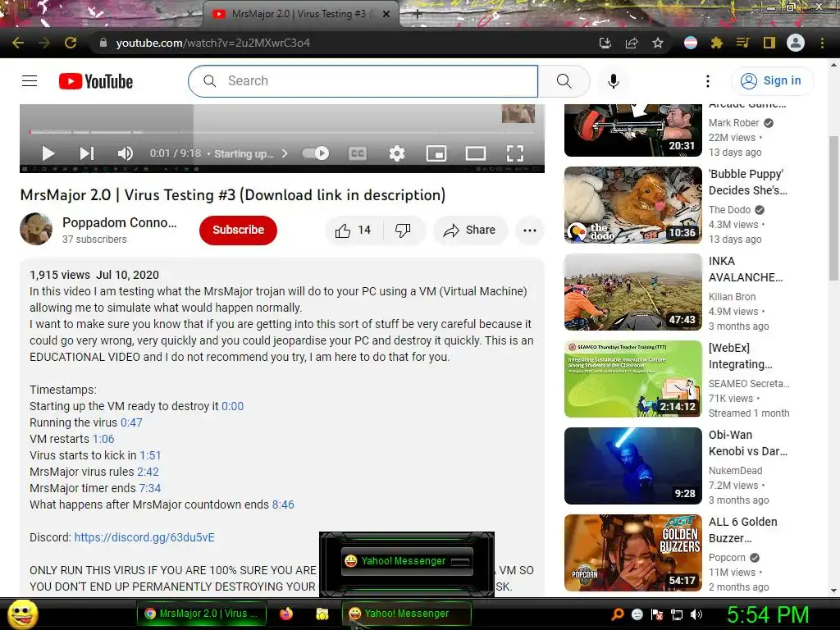The height and width of the screenshot is (630, 840).
Task: Open Poppadom Conno... channel avatar
Action: coord(36,230)
